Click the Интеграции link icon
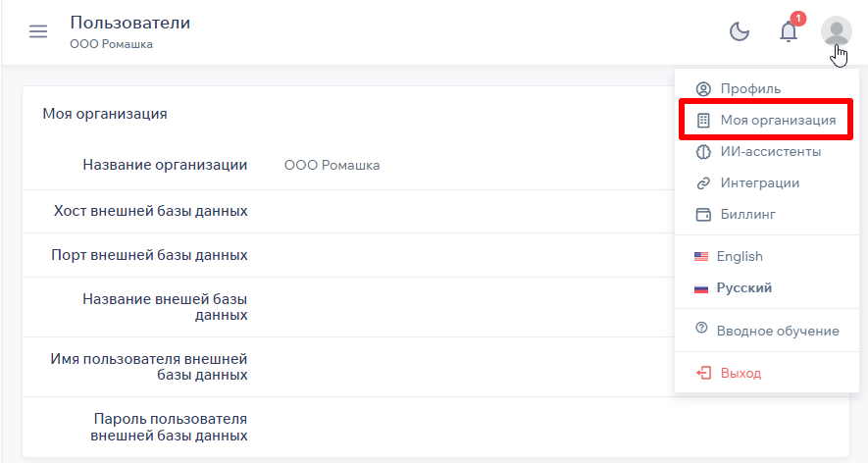 coord(702,183)
